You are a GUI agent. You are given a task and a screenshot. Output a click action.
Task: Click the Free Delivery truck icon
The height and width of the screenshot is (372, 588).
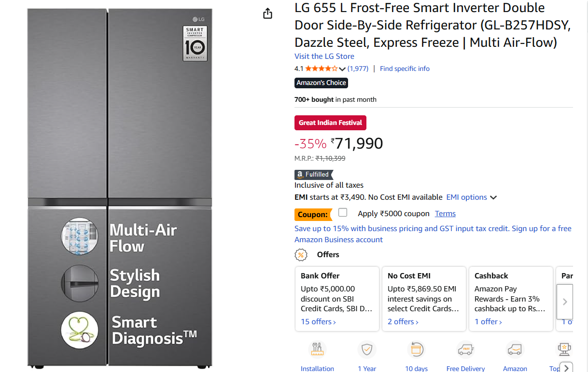pyautogui.click(x=465, y=349)
